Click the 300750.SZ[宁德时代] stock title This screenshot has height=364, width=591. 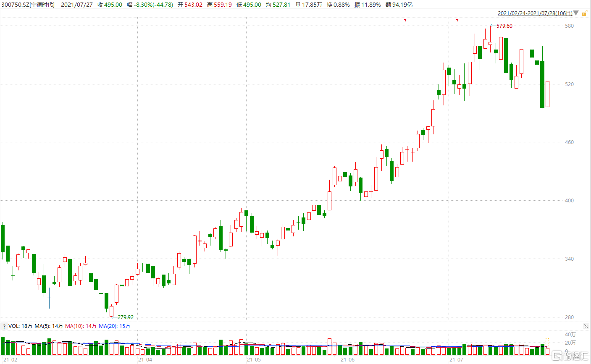(28, 5)
